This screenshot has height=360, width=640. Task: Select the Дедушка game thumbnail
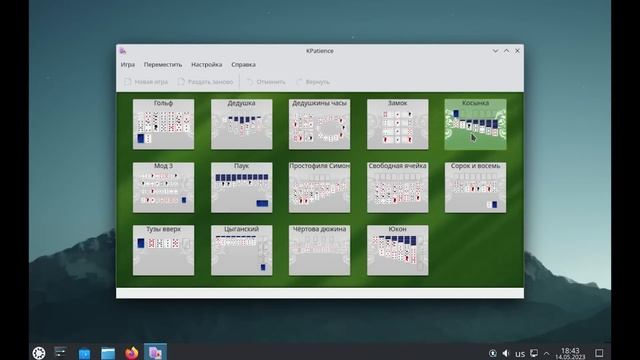click(x=242, y=124)
